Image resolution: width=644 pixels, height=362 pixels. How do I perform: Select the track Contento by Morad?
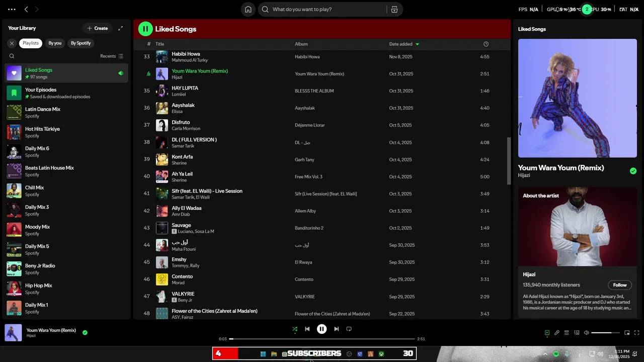click(x=322, y=280)
